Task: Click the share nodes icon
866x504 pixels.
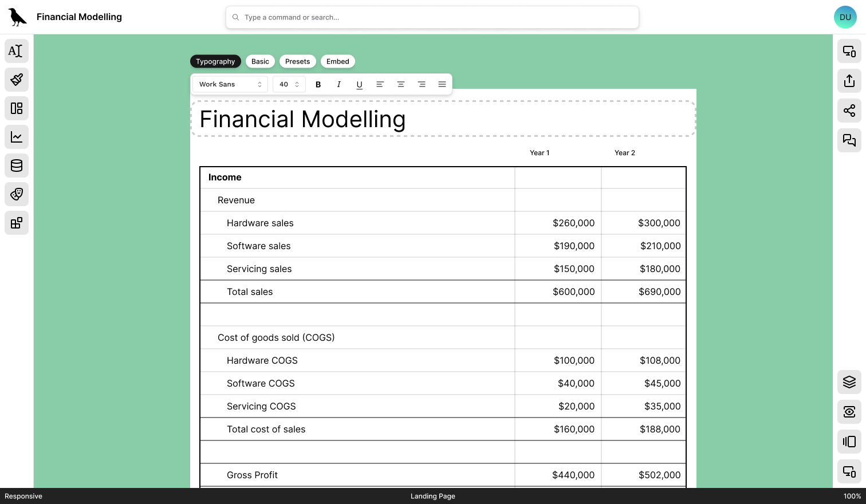Action: [x=849, y=111]
